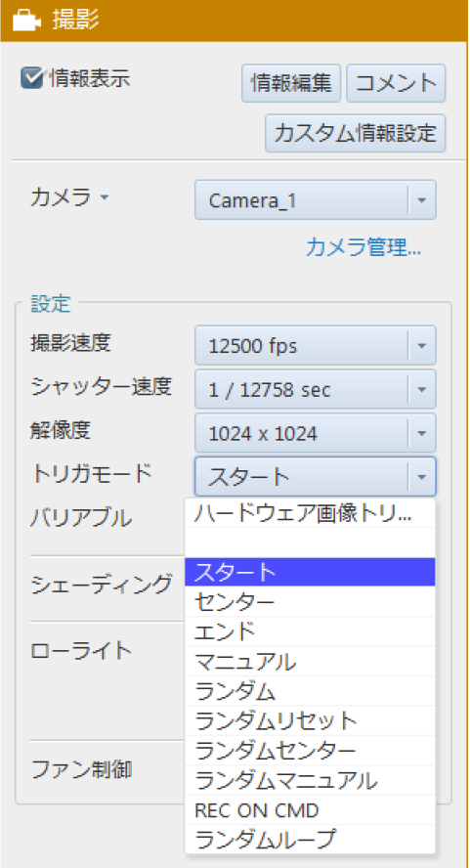This screenshot has height=868, width=471.
Task: Choose REC ON CMD option
Action: [310, 811]
